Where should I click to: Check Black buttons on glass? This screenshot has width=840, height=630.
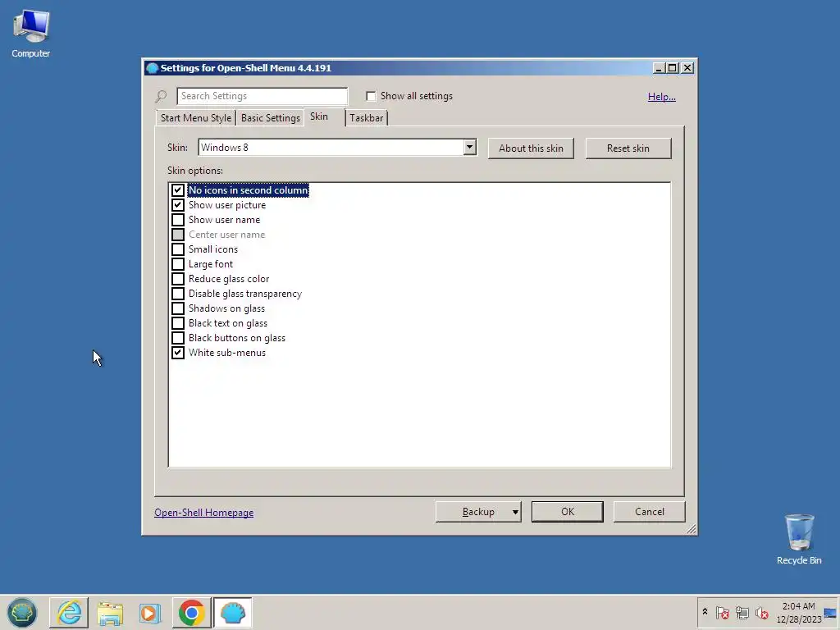178,338
